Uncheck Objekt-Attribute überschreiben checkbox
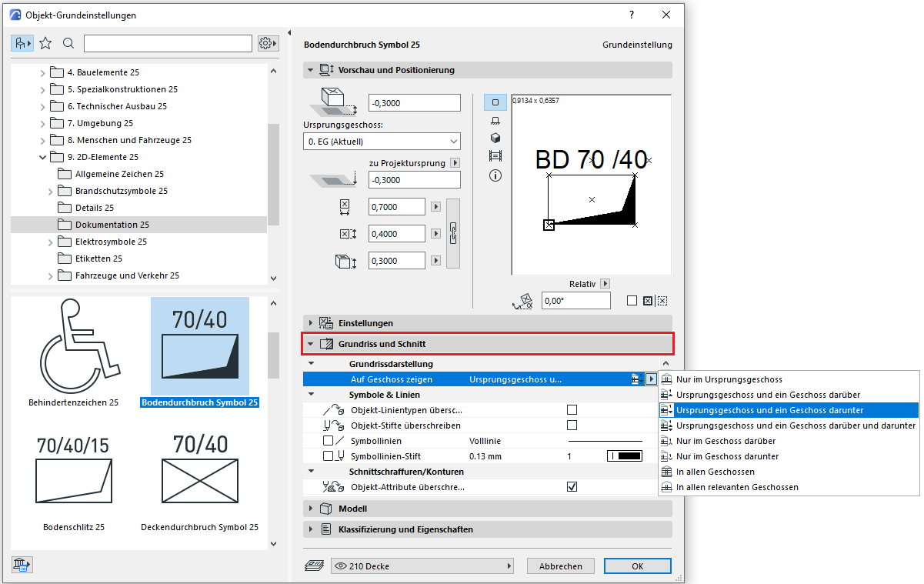The height and width of the screenshot is (584, 924). [x=572, y=487]
